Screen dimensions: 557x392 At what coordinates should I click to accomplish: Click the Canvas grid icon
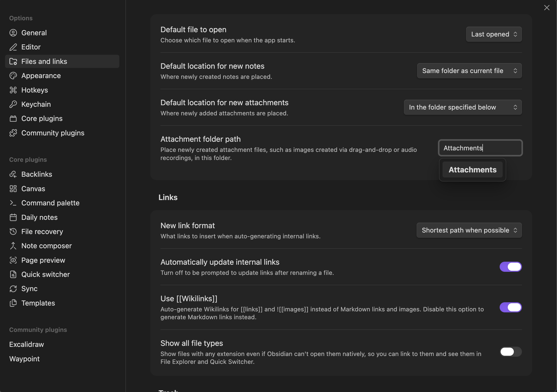[x=13, y=189]
